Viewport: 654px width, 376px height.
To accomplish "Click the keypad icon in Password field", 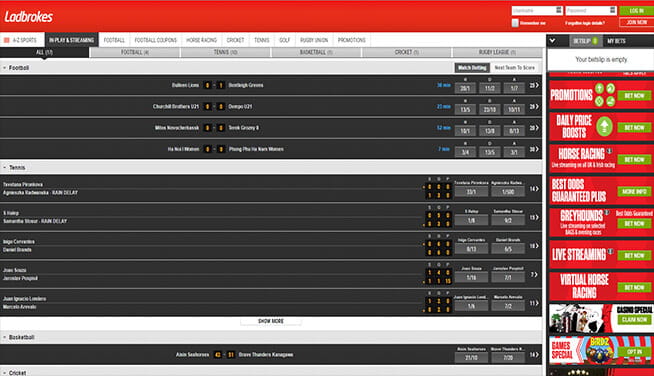I will coord(612,10).
